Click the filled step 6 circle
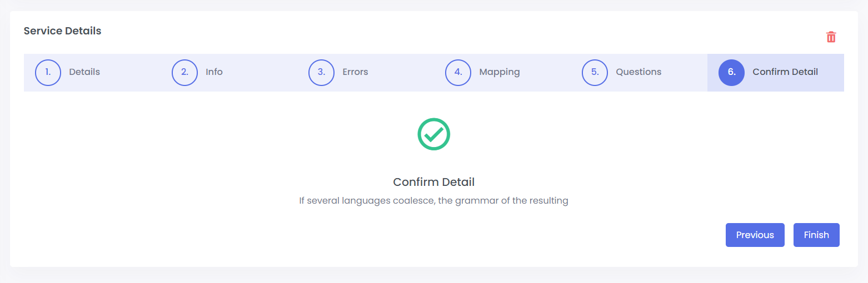Image resolution: width=868 pixels, height=283 pixels. [731, 72]
